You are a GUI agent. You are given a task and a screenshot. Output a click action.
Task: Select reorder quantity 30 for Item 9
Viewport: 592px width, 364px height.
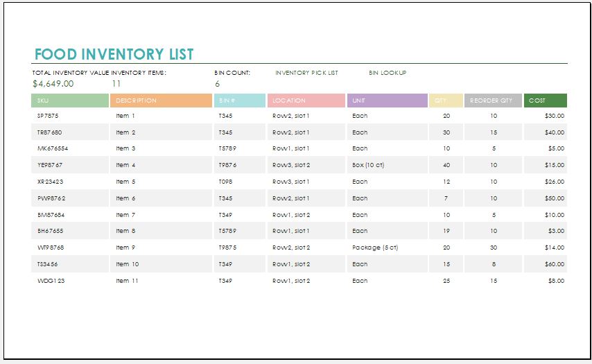click(x=494, y=248)
